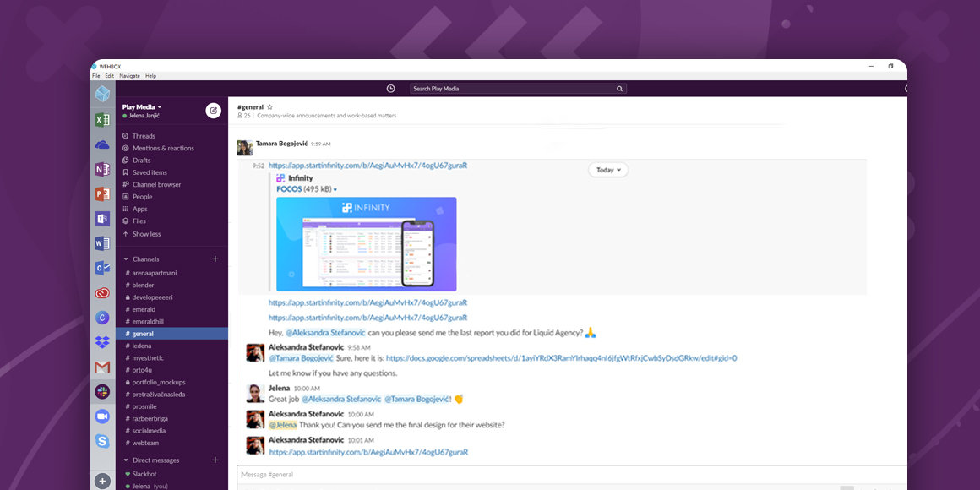Open the Google Sheets docs link
Screen dimensions: 980x490
562,358
